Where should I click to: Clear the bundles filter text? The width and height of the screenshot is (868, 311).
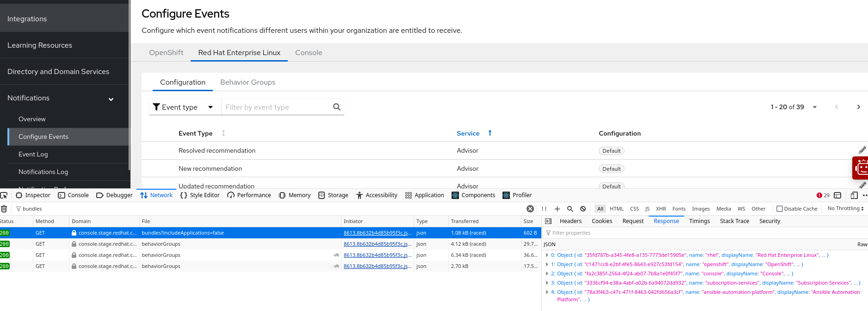click(x=530, y=209)
